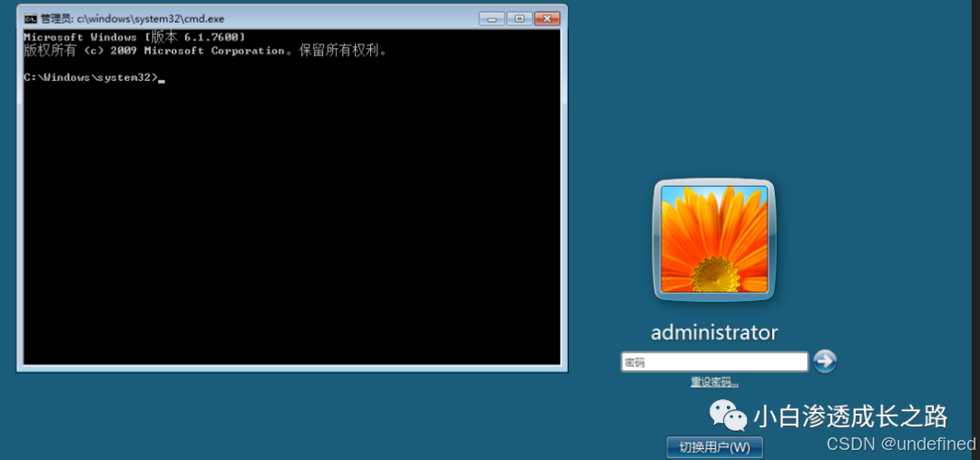Click the administrator account name
Screen dimensions: 980x460
pos(714,332)
